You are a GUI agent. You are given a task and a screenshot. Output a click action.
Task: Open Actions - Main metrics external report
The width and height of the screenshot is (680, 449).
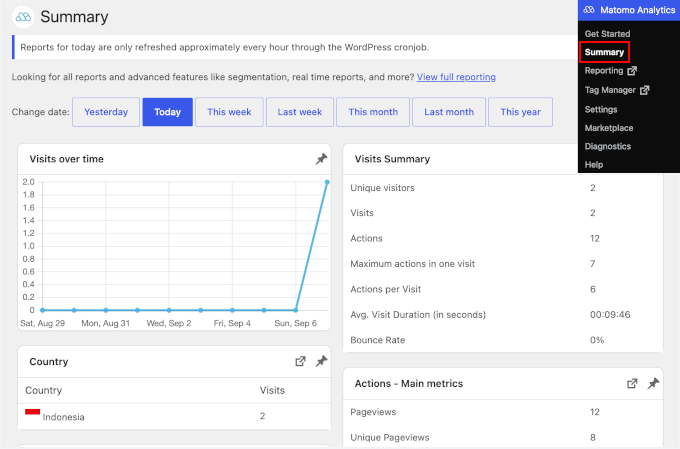click(x=632, y=383)
